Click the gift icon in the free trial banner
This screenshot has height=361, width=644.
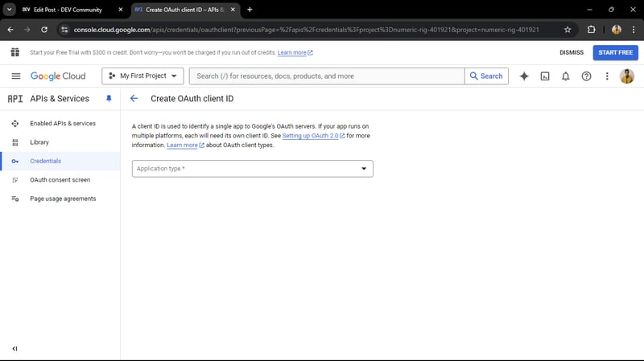pos(15,52)
